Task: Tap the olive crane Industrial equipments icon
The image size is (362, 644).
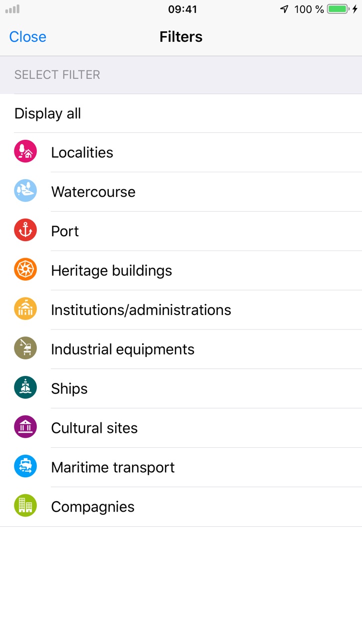Action: click(x=25, y=348)
